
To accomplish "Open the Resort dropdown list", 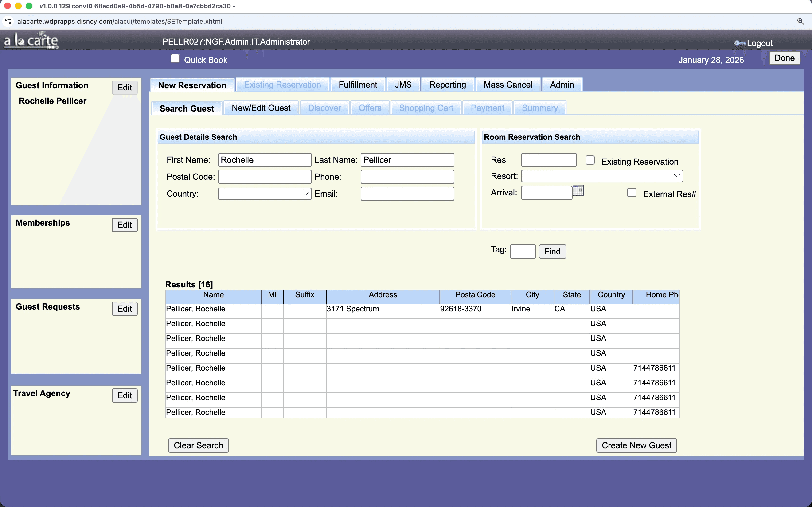I will coord(602,176).
